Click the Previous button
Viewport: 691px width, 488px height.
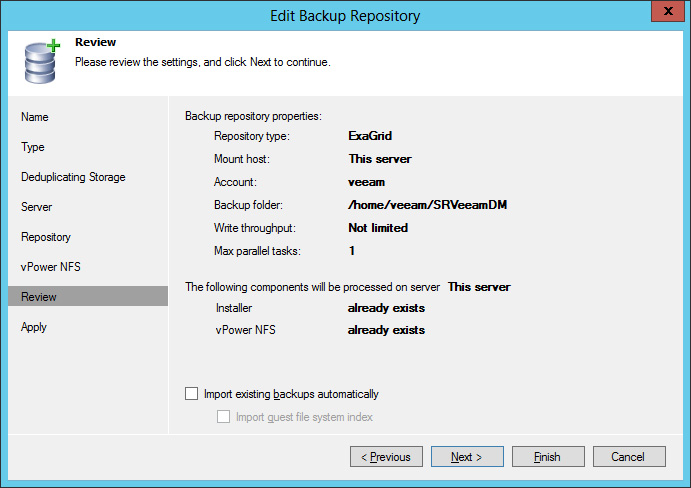[x=386, y=457]
